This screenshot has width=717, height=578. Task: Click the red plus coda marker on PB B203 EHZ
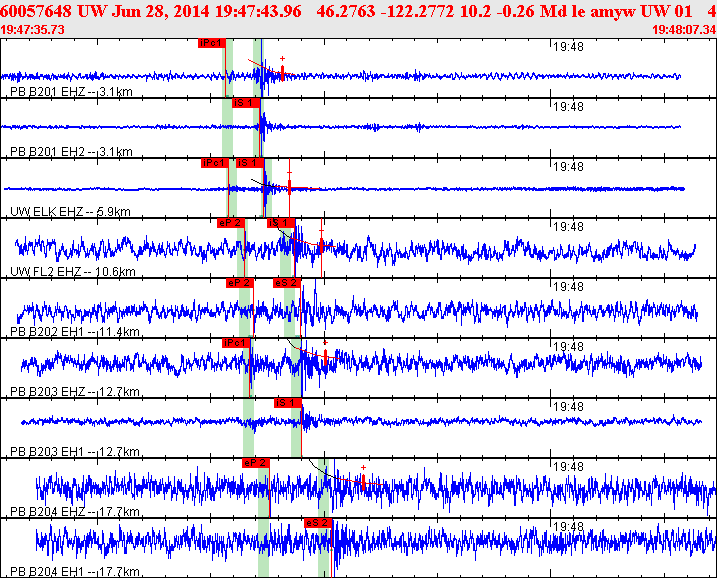(x=325, y=343)
